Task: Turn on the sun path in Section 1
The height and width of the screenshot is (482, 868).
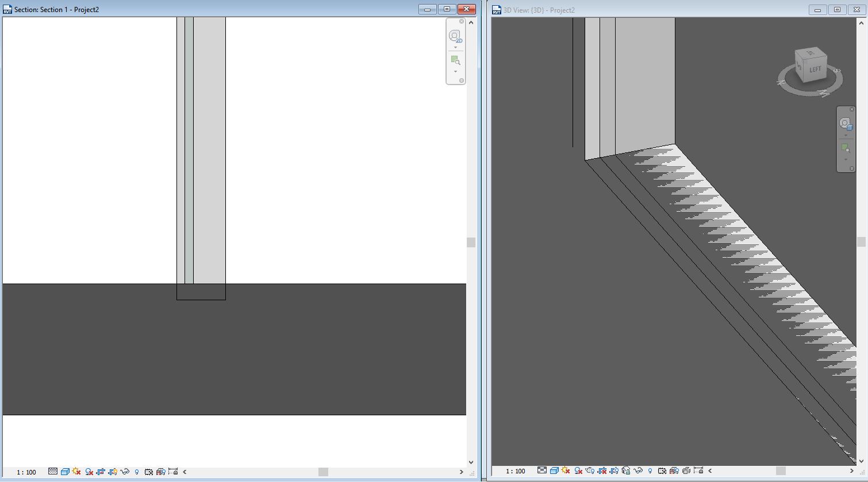Action: point(76,471)
